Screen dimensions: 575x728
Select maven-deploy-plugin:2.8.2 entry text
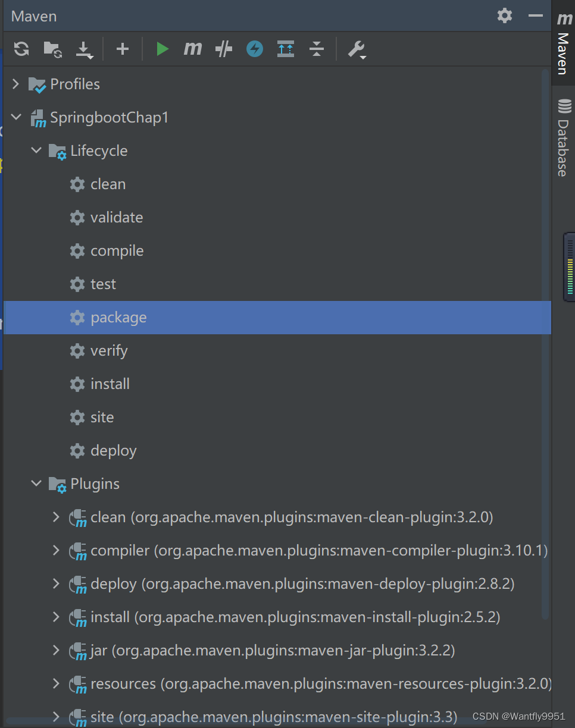point(302,584)
